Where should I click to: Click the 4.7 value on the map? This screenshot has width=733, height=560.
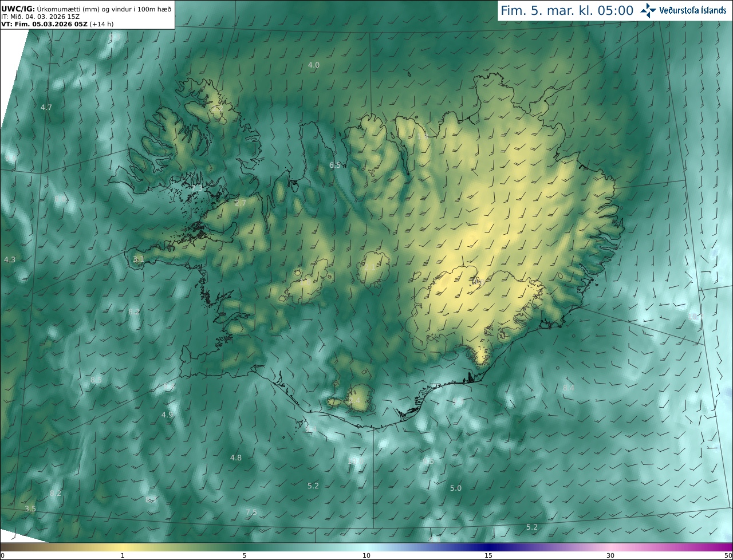(x=46, y=107)
